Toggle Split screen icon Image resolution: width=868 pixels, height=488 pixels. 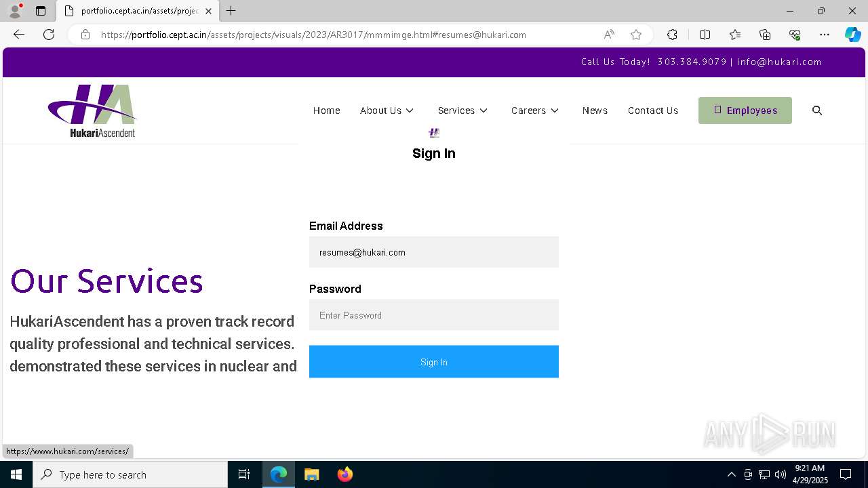tap(705, 35)
